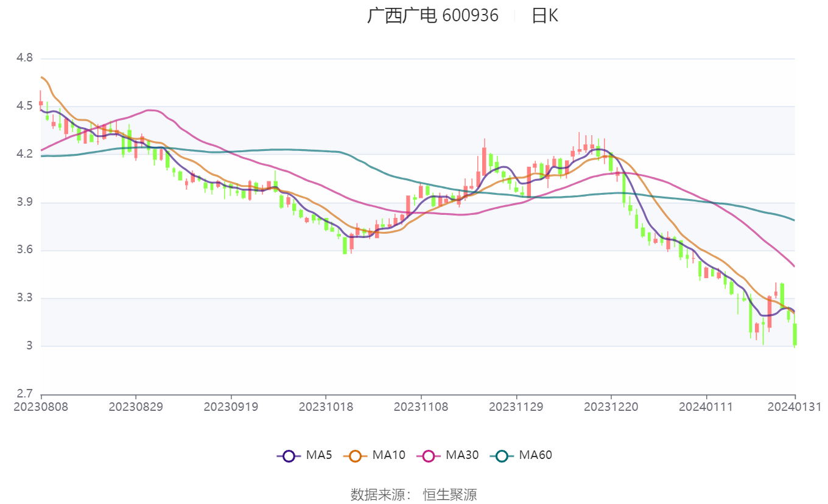
Task: Click the 3.3 y-axis label
Action: pyautogui.click(x=24, y=298)
